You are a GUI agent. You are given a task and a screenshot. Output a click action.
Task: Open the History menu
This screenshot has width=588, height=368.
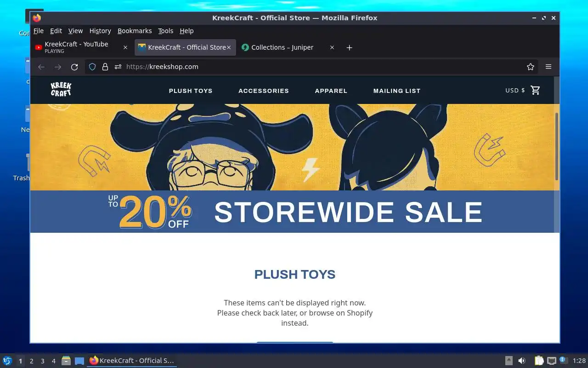click(x=100, y=31)
